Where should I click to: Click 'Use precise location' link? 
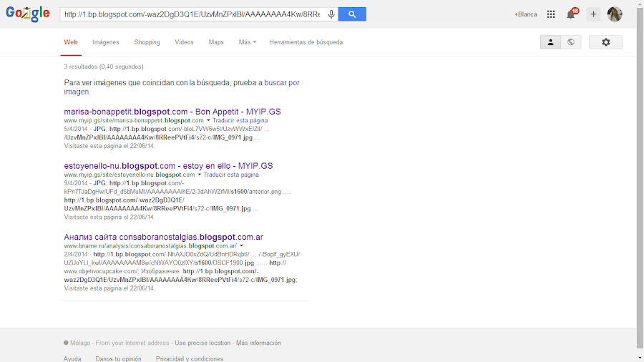coord(203,343)
